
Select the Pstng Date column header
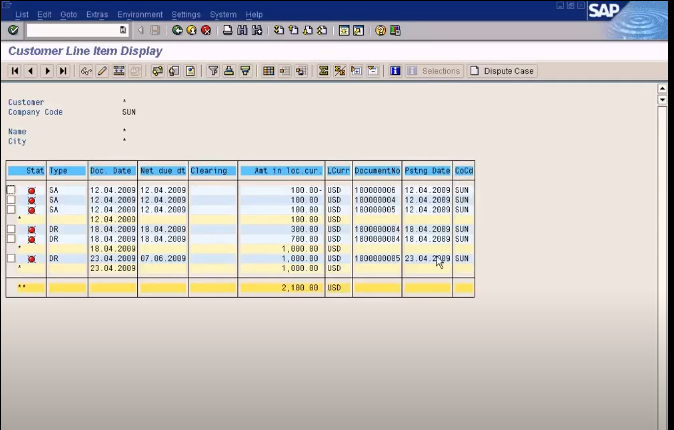[x=427, y=171]
